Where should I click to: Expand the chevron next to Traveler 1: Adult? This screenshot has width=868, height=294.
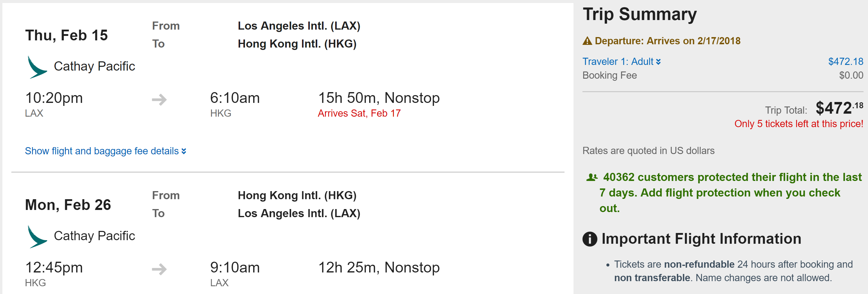coord(658,62)
